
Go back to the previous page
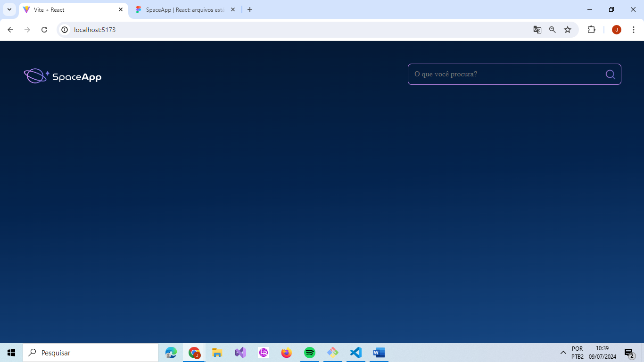tap(10, 30)
